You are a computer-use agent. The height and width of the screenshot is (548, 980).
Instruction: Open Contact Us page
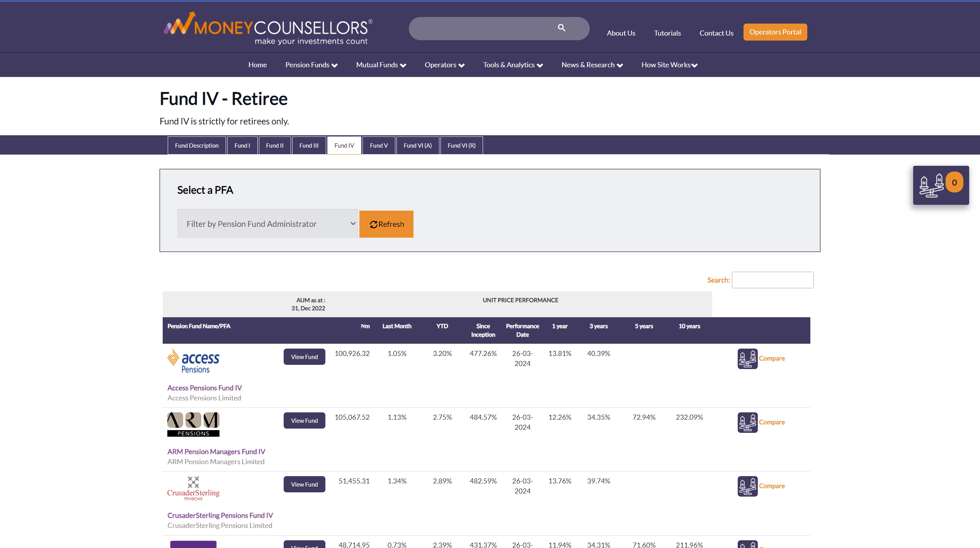pos(716,33)
